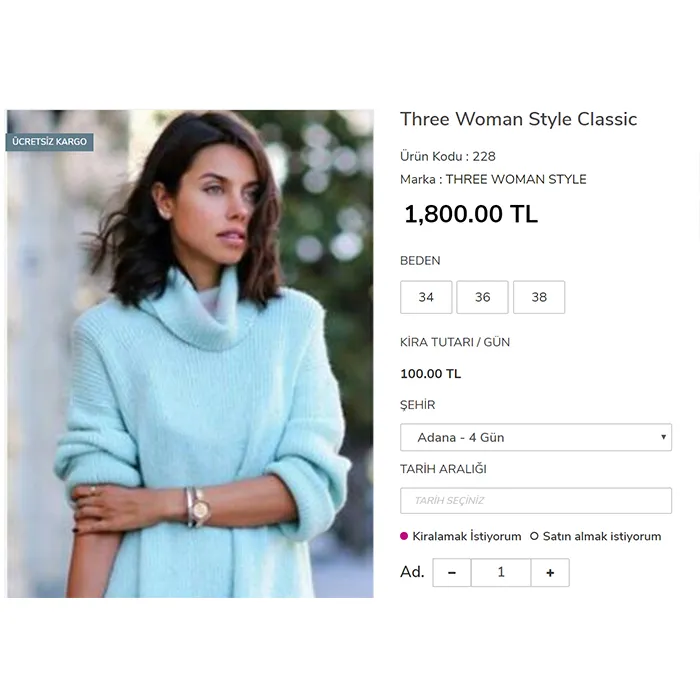Click the 1,800.00 TL price
700x700 pixels.
pos(471,214)
